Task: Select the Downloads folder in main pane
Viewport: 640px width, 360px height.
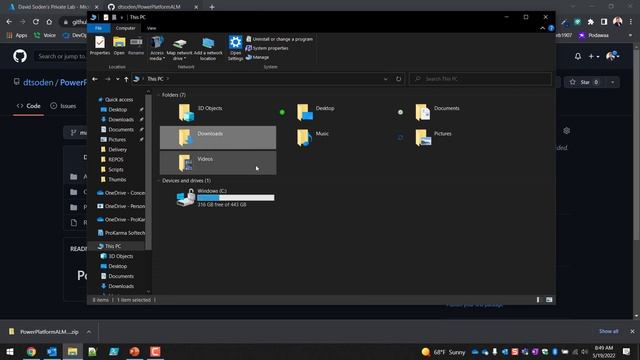Action: click(x=218, y=138)
